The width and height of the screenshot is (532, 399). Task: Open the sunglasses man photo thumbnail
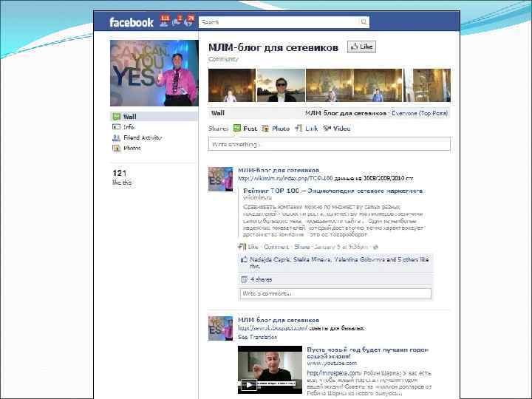pyautogui.click(x=281, y=85)
